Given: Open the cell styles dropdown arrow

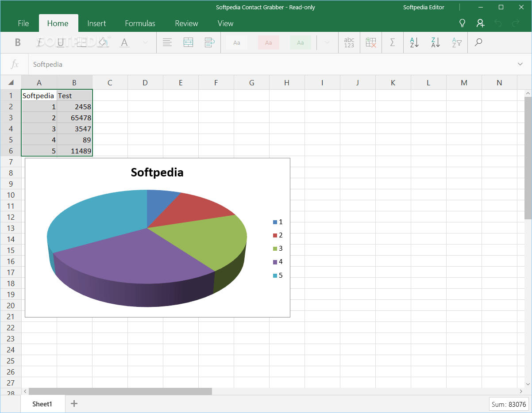Looking at the screenshot, I should [x=326, y=42].
